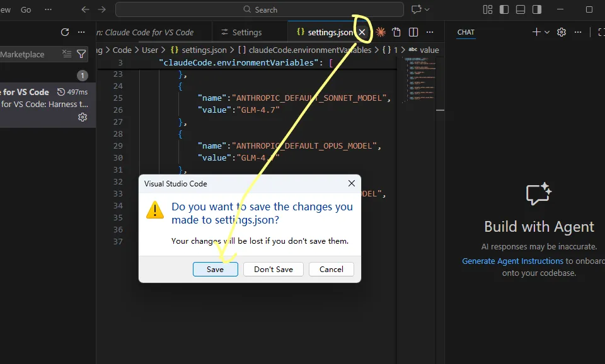Screen dimensions: 605x364
Task: Open editor more actions ellipsis
Action: [x=430, y=32]
